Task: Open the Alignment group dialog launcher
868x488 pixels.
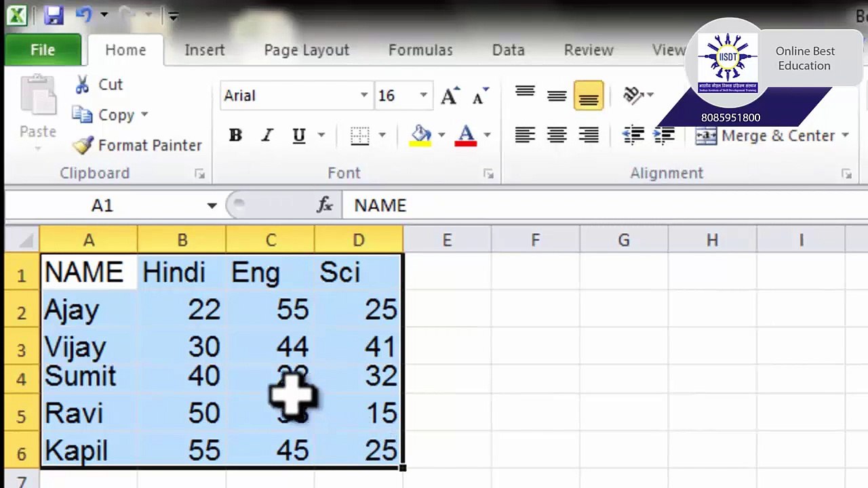Action: pyautogui.click(x=846, y=174)
